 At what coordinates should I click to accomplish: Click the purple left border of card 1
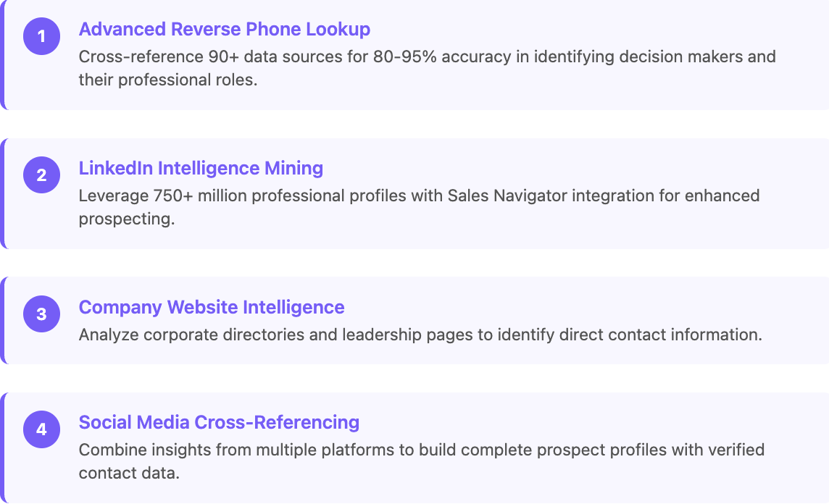pos(2,54)
